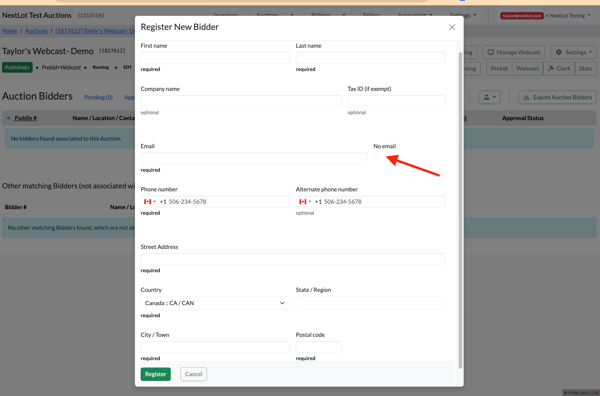Click the City / Town field
This screenshot has height=396, width=600.
(215, 347)
